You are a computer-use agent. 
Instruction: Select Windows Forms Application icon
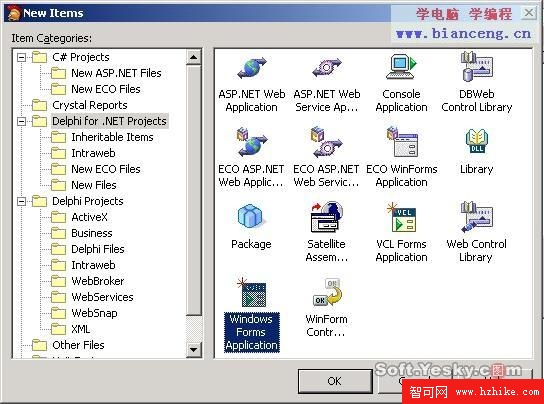point(252,292)
